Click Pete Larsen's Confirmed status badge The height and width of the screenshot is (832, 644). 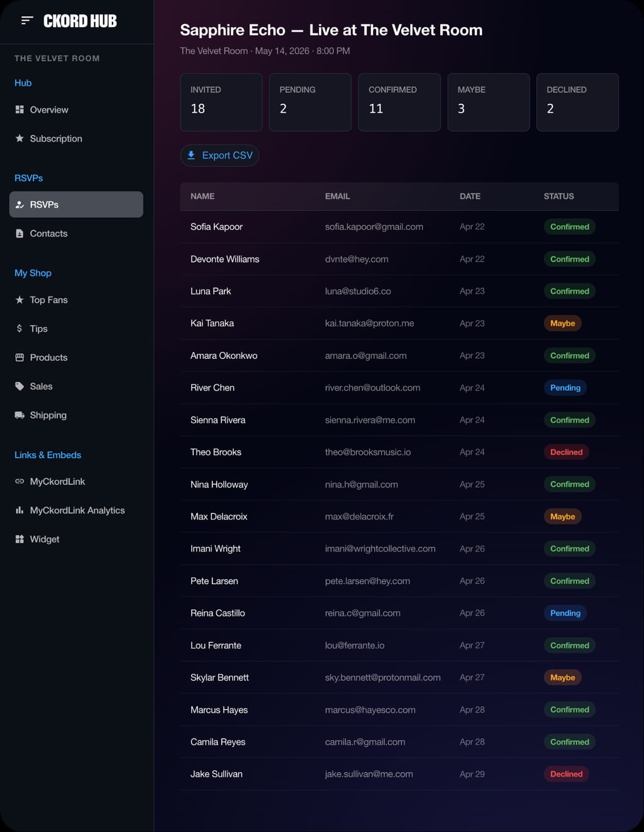click(x=570, y=581)
